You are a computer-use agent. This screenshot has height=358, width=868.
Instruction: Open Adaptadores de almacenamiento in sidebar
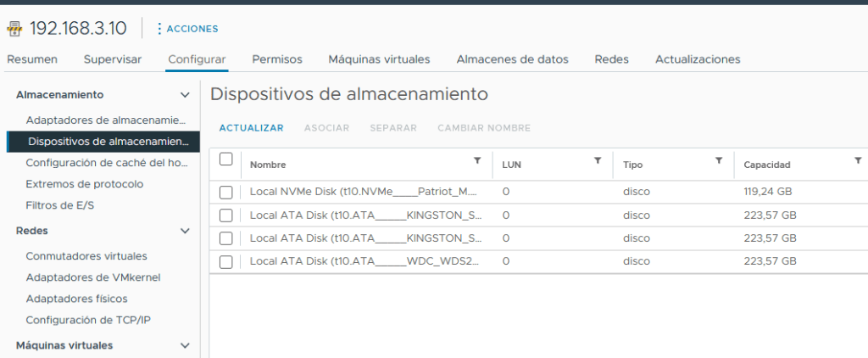coord(105,120)
